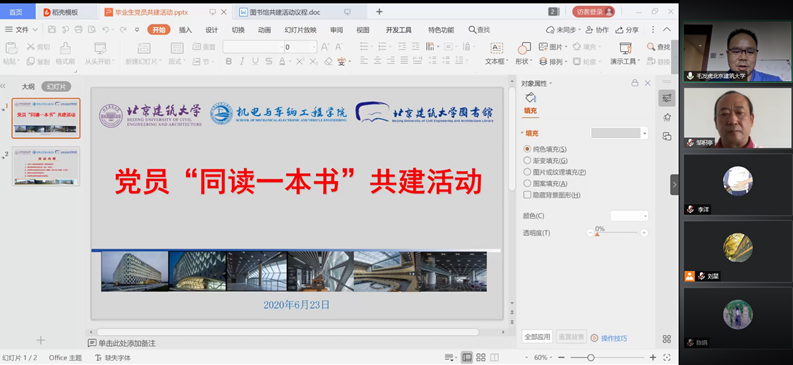
Task: Open the 填充 fill preset dropdown
Action: [619, 133]
